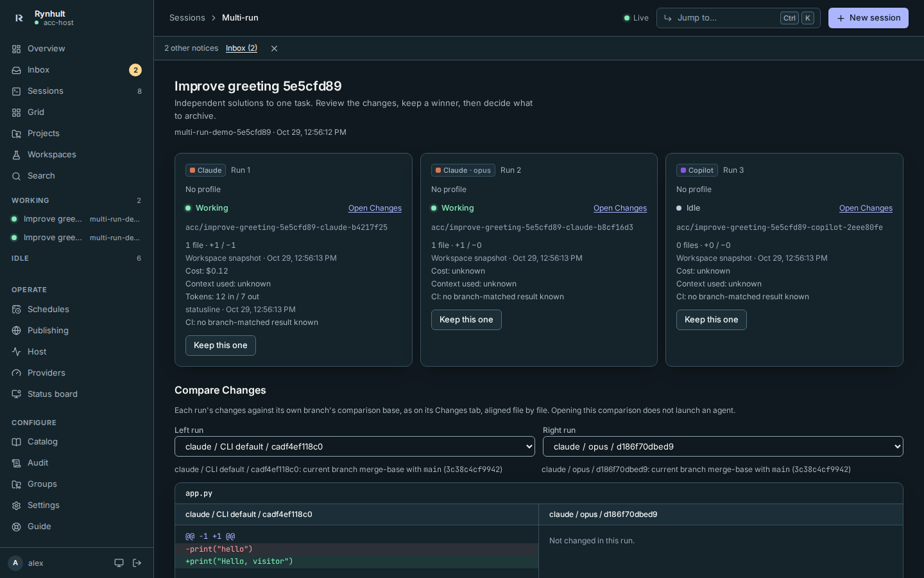
Task: Click the Status board icon
Action: (x=16, y=394)
